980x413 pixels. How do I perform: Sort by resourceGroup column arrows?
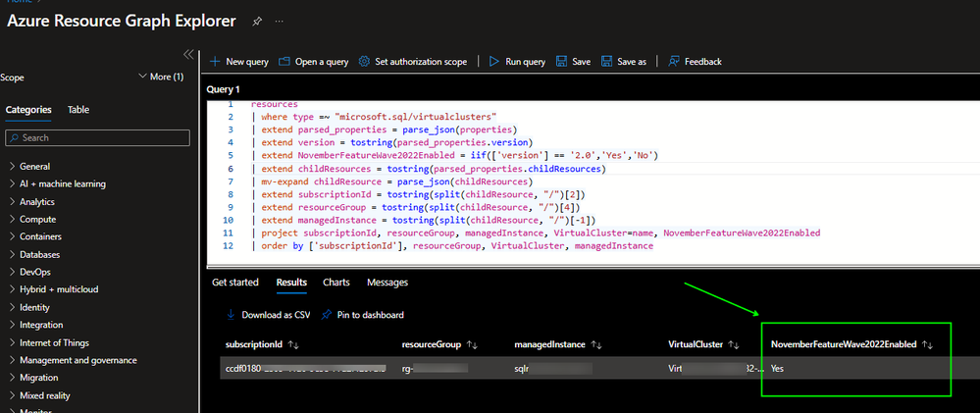click(473, 345)
